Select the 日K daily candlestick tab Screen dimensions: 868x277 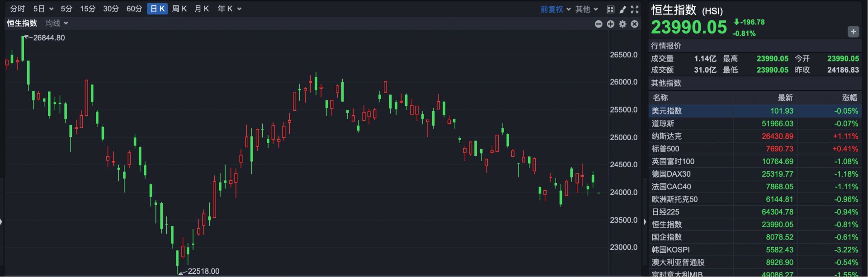[x=157, y=9]
